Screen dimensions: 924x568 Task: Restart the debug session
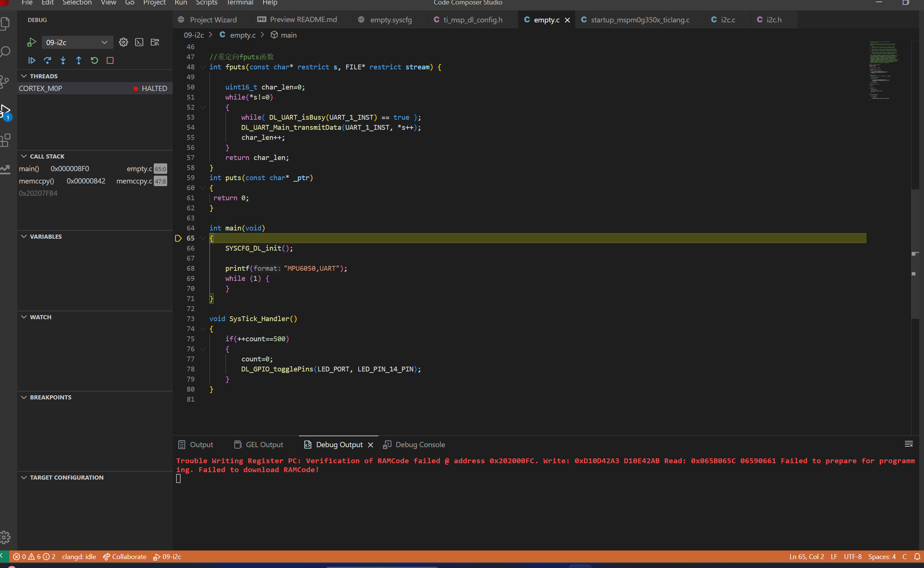point(94,60)
